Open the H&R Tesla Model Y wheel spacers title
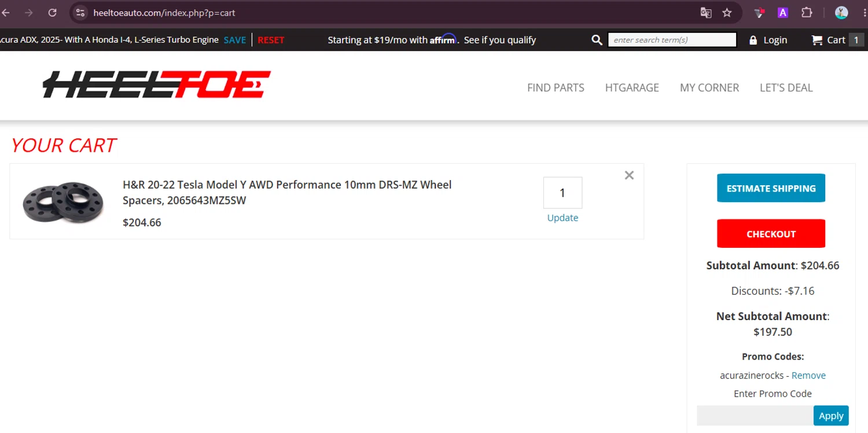Viewport: 868px width, 433px height. [x=287, y=193]
